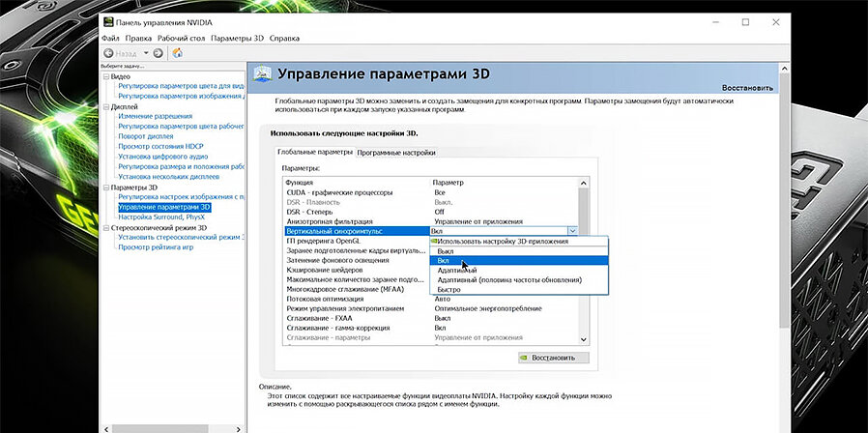Click the Управление параметрами 3D header icon
This screenshot has width=868, height=433.
click(x=262, y=74)
